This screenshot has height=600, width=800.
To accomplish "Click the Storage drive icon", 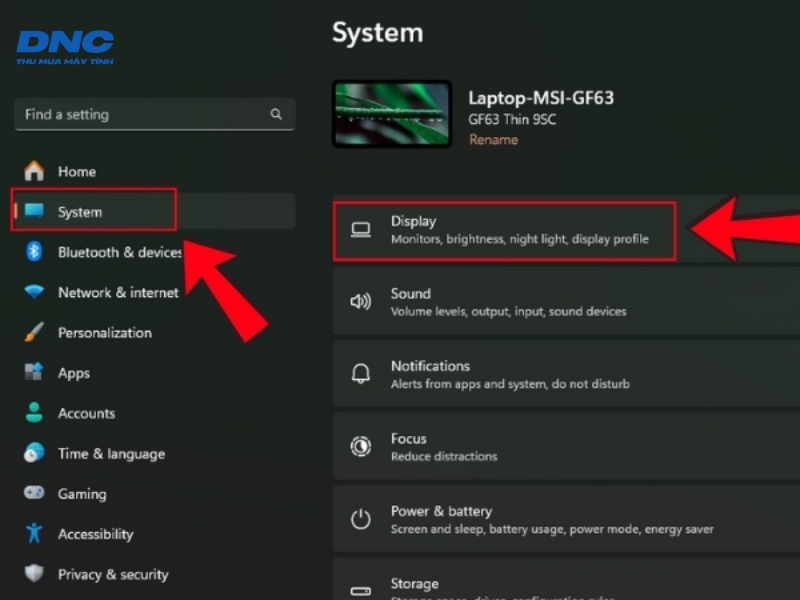I will (361, 591).
